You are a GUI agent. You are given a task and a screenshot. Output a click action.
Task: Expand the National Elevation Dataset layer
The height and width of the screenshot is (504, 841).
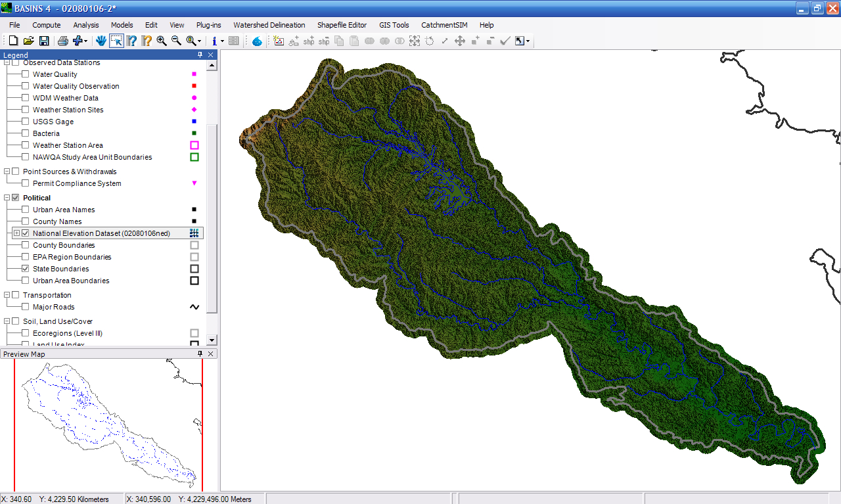point(16,233)
